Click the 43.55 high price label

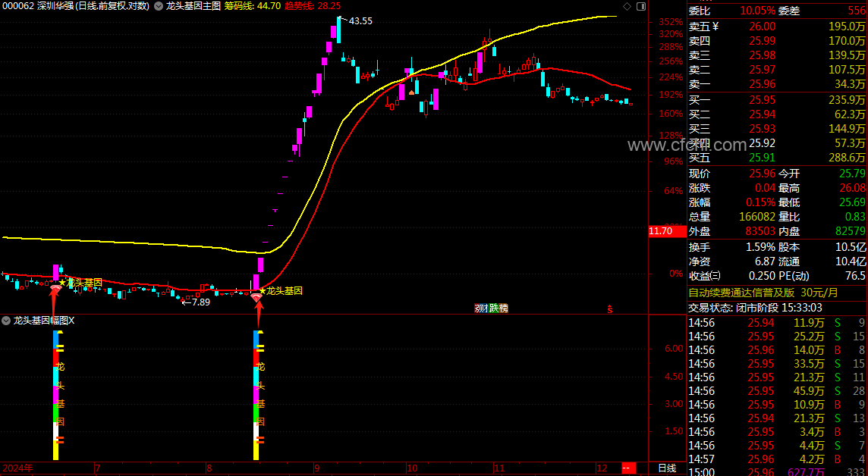point(360,21)
